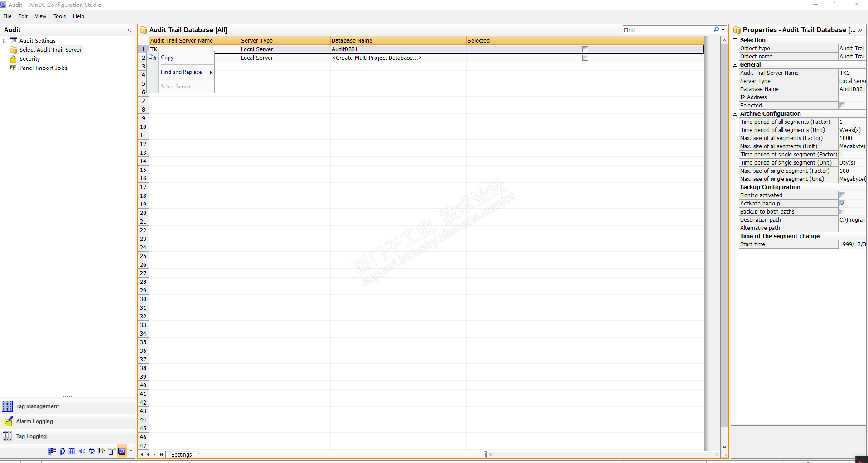Screen dimensions: 868x463
Task: Click the Selected column header
Action: (585, 40)
